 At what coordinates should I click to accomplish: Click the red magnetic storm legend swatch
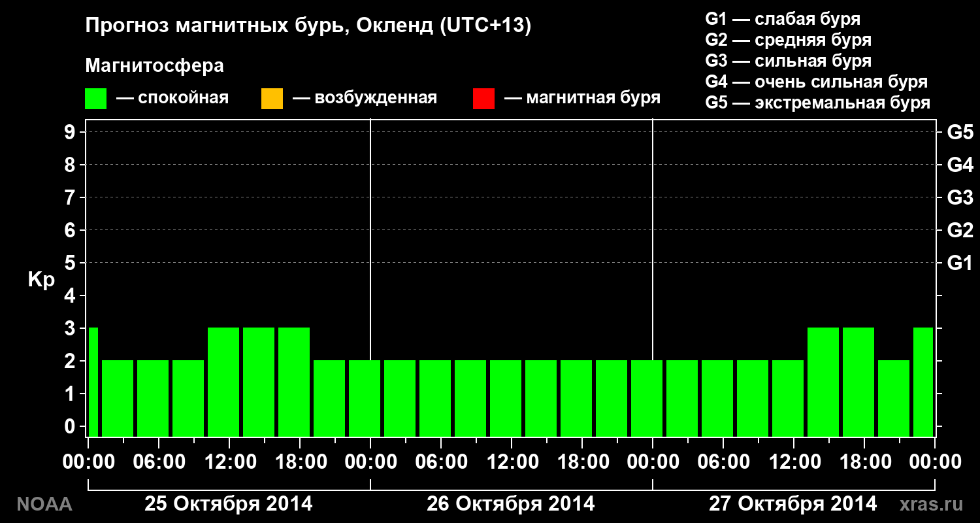[x=483, y=99]
